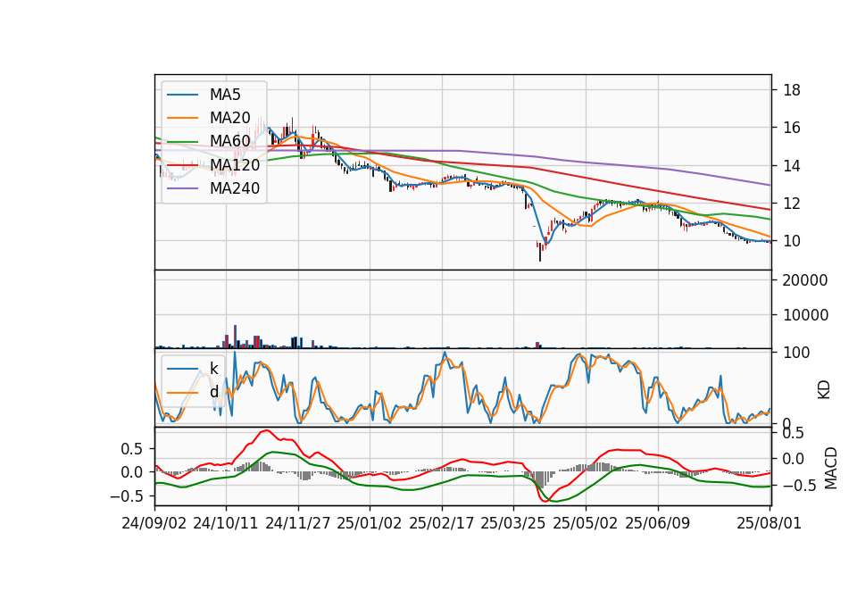Click the d legend label in KD panel
This screenshot has width=857, height=616.
214,392
